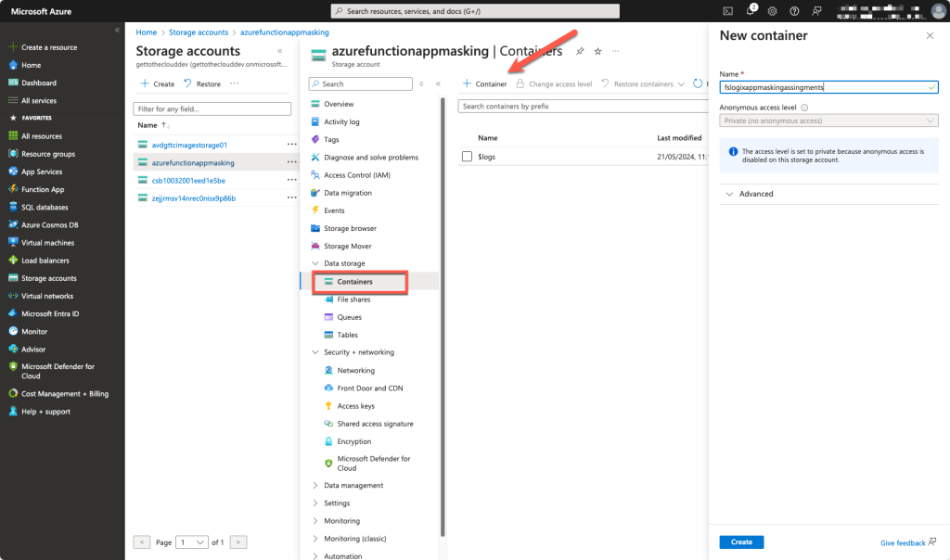Expand the Data management group
The image size is (950, 560).
[315, 486]
